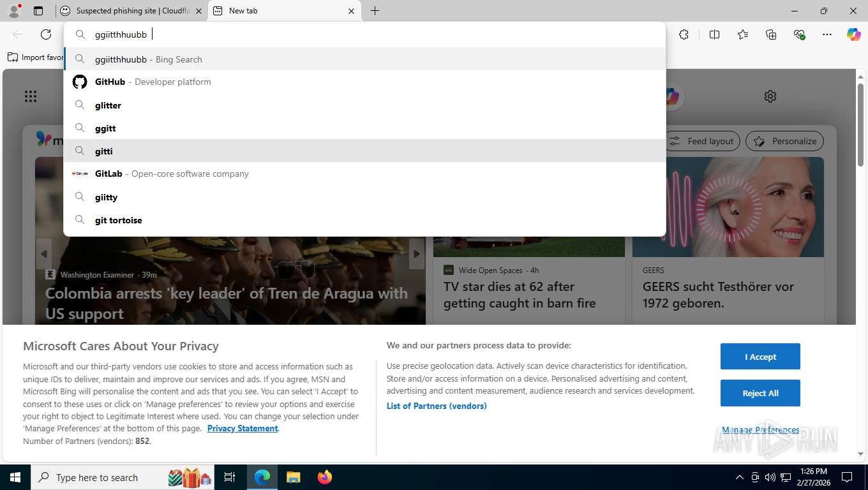Image resolution: width=868 pixels, height=490 pixels.
Task: Refresh the current page
Action: [46, 34]
